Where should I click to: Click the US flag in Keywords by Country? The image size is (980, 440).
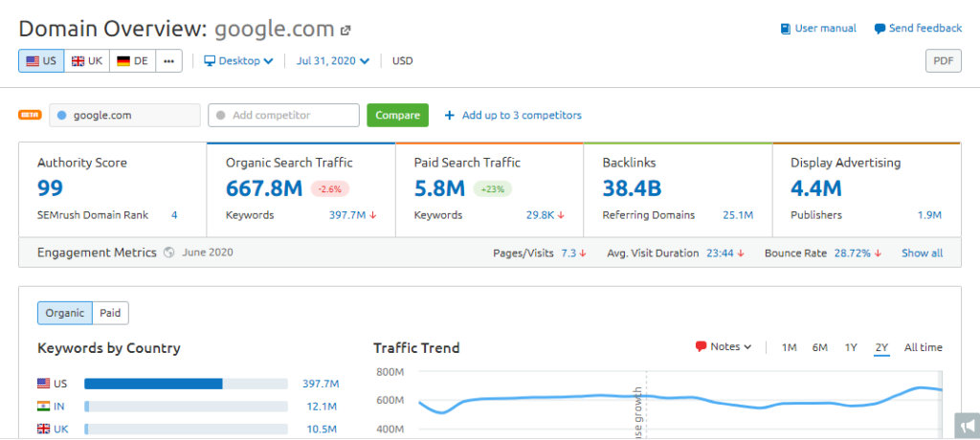coord(44,384)
